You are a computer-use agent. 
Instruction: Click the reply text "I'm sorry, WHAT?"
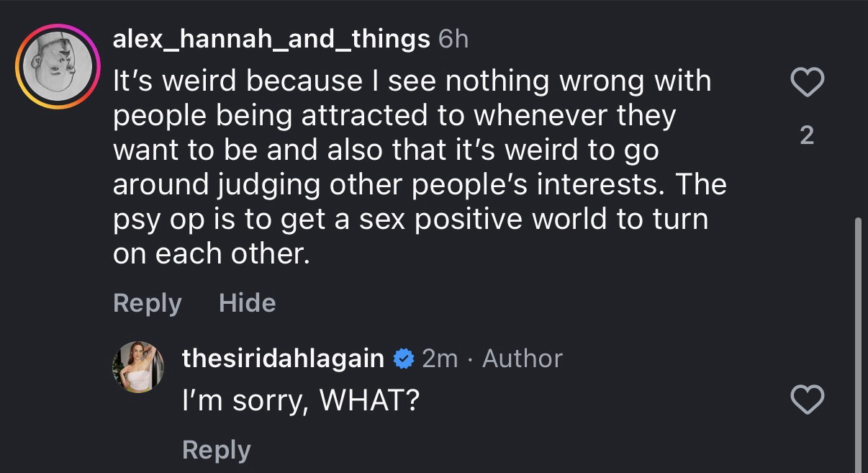pos(301,401)
